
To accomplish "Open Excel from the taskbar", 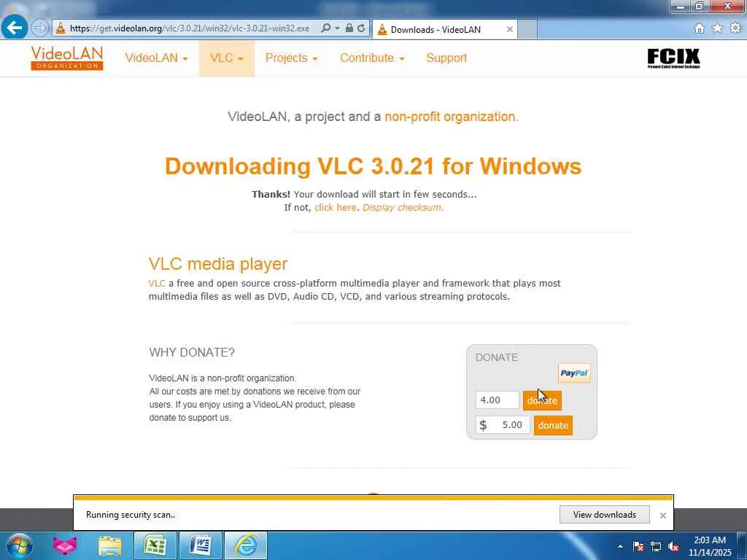I will pyautogui.click(x=155, y=545).
